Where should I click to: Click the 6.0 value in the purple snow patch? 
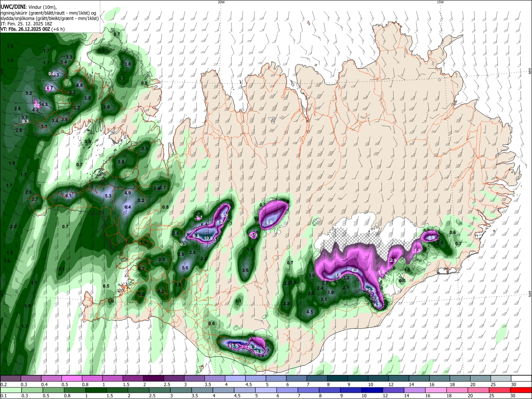click(x=269, y=223)
